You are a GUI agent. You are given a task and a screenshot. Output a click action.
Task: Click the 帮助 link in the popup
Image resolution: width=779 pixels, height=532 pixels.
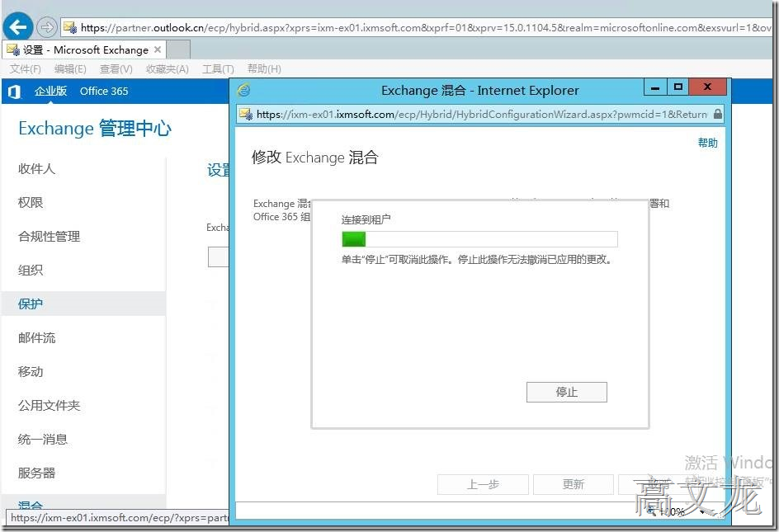707,143
